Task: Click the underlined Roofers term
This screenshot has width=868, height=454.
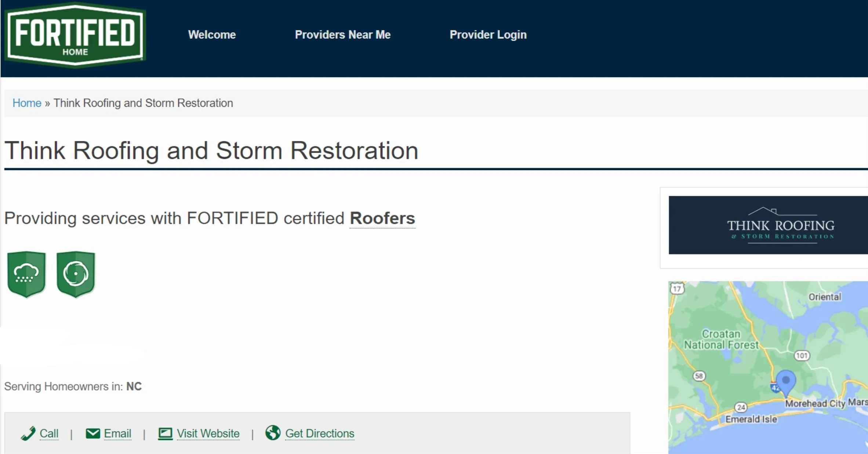Action: (x=382, y=218)
